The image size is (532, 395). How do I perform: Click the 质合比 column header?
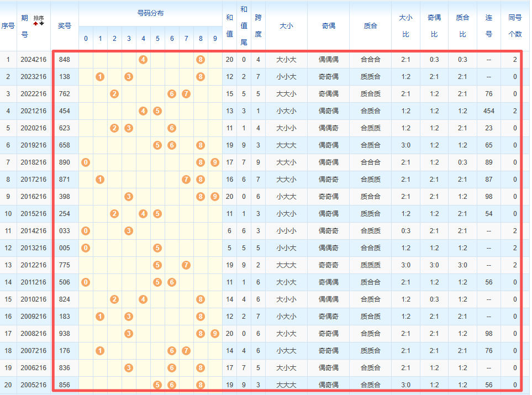pyautogui.click(x=462, y=25)
